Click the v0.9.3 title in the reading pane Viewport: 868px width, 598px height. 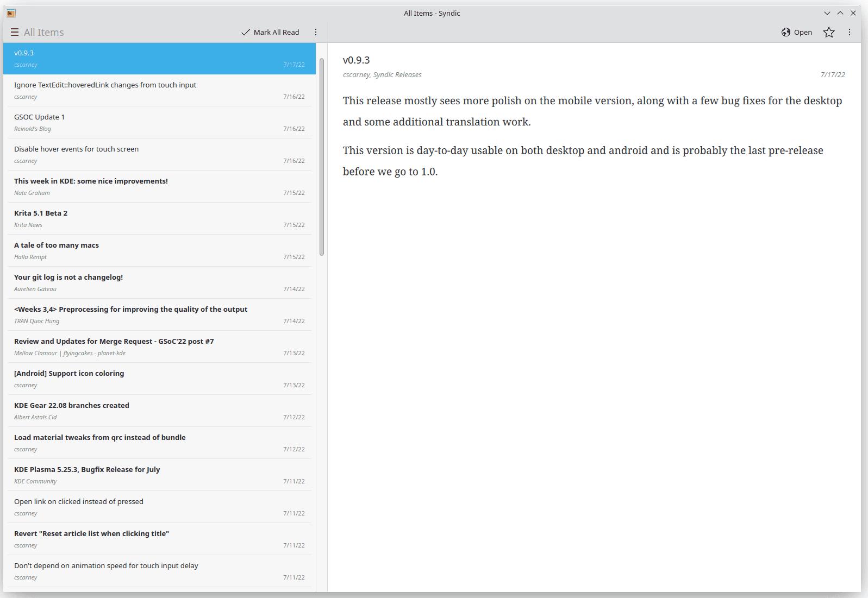pyautogui.click(x=356, y=60)
